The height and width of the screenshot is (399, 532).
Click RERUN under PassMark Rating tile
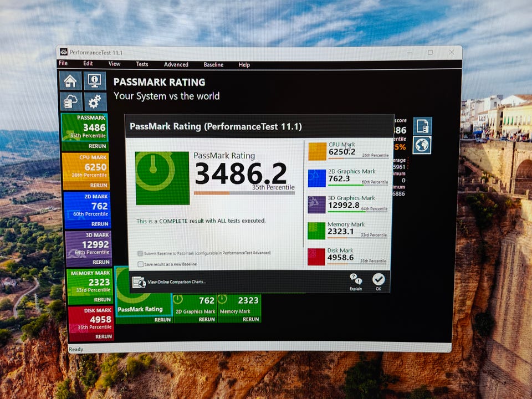pos(162,320)
